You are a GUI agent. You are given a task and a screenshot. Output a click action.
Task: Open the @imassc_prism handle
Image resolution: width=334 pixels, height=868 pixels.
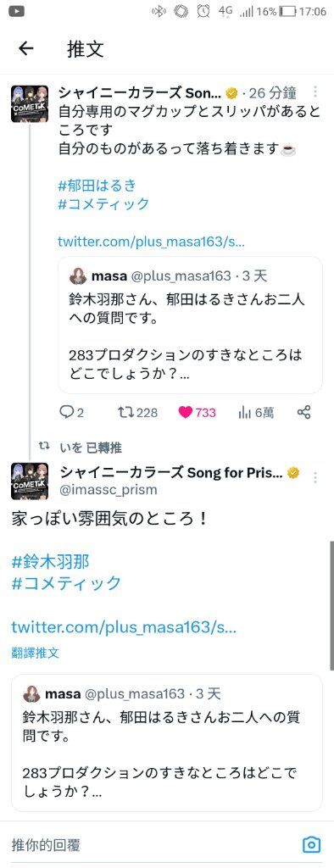(108, 490)
